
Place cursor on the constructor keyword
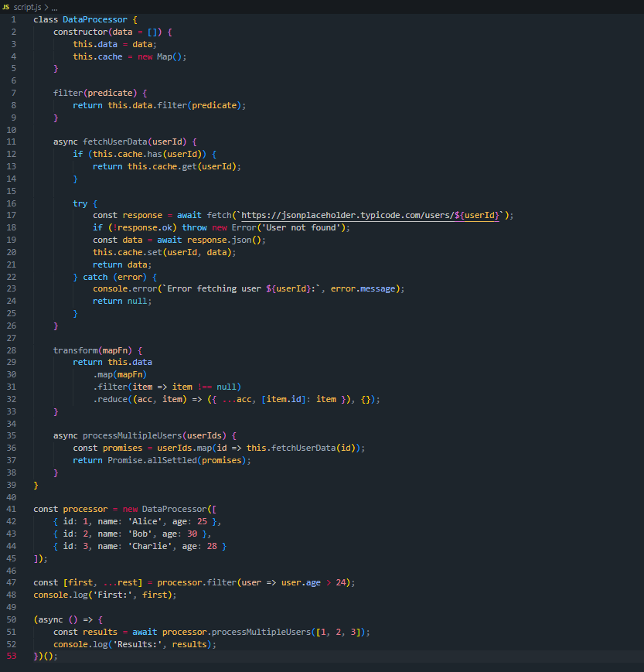(x=83, y=31)
